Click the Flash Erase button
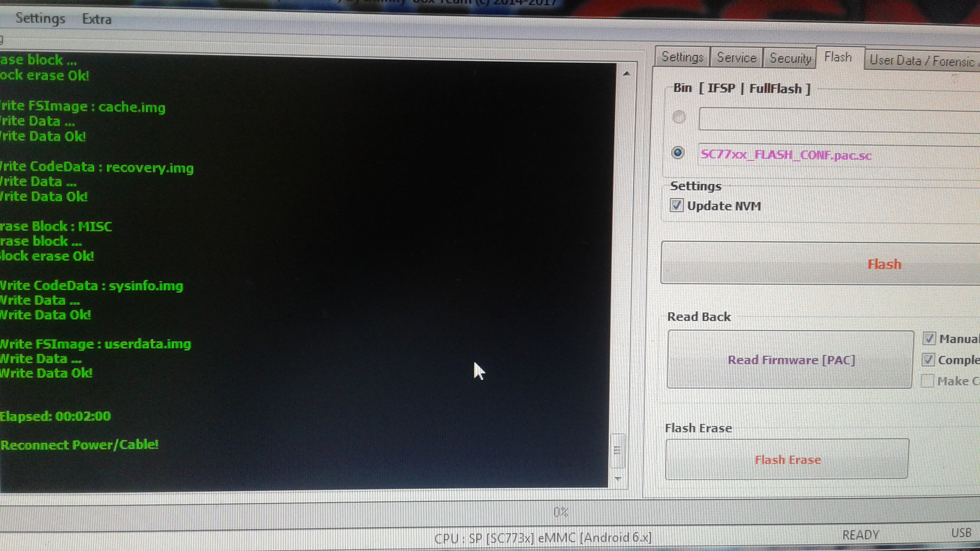This screenshot has width=980, height=551. (787, 459)
